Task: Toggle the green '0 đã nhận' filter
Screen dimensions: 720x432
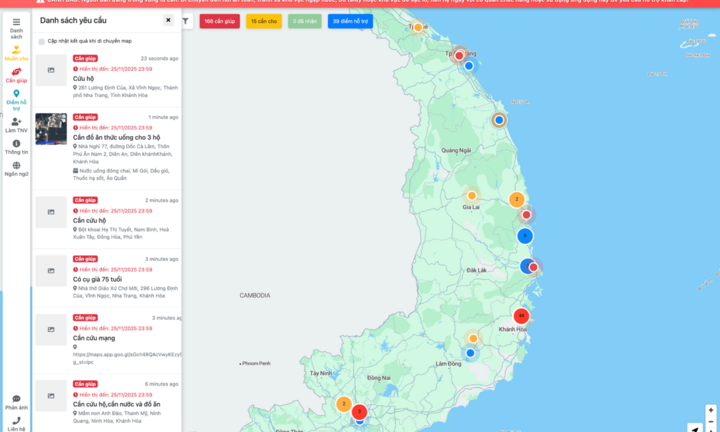Action: [306, 20]
